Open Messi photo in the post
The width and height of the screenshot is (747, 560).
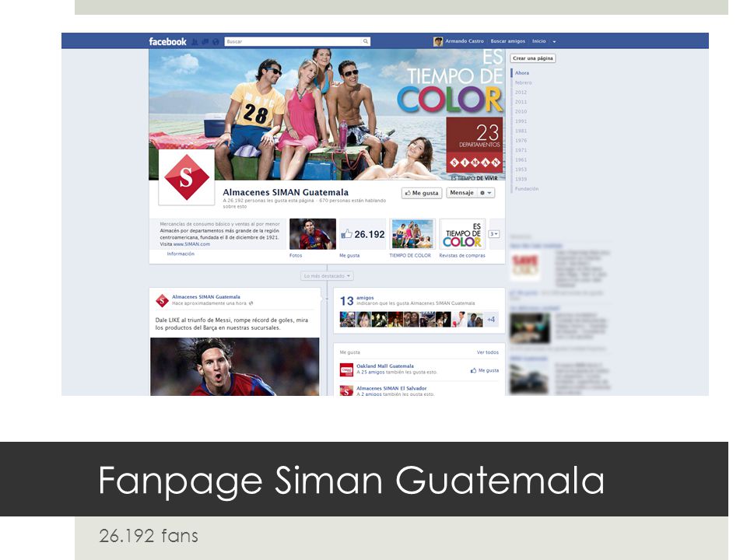click(x=235, y=366)
